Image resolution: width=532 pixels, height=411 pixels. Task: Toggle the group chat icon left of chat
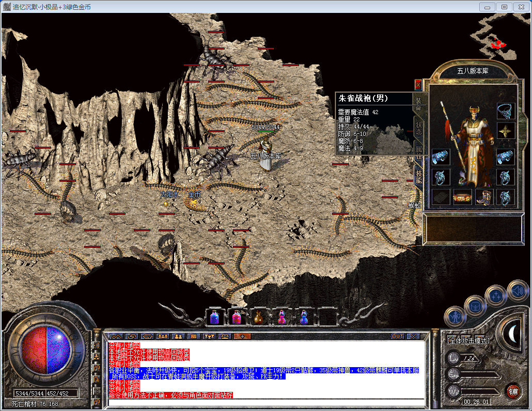click(97, 357)
